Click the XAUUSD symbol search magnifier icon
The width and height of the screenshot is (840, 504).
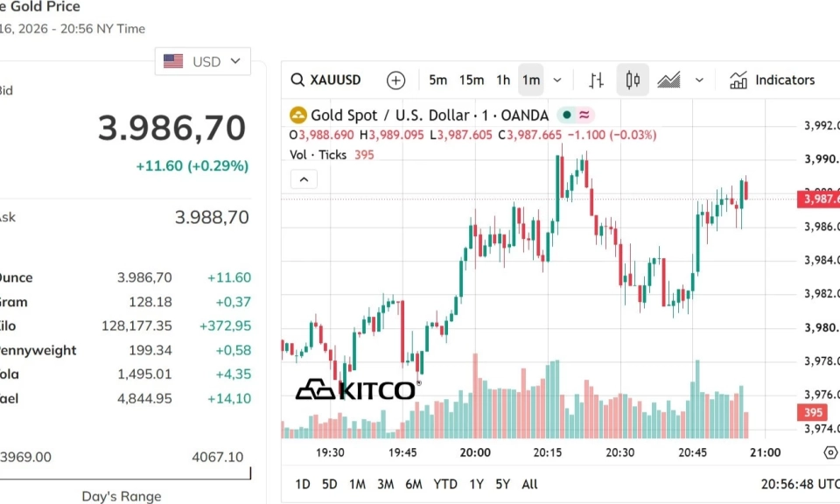[x=297, y=80]
